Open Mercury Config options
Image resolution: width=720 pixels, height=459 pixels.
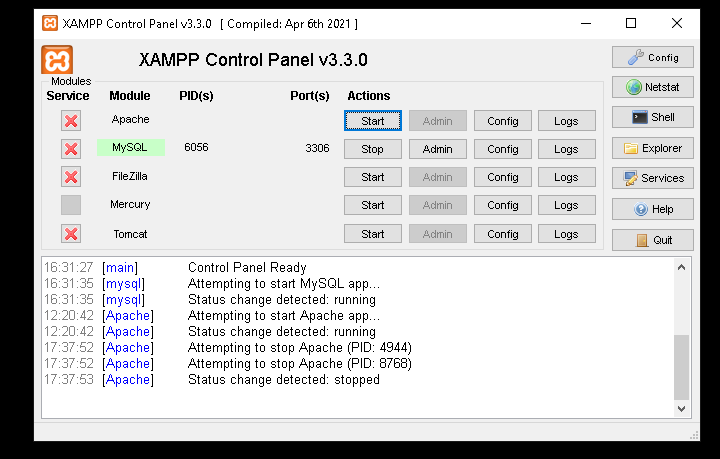tap(503, 205)
